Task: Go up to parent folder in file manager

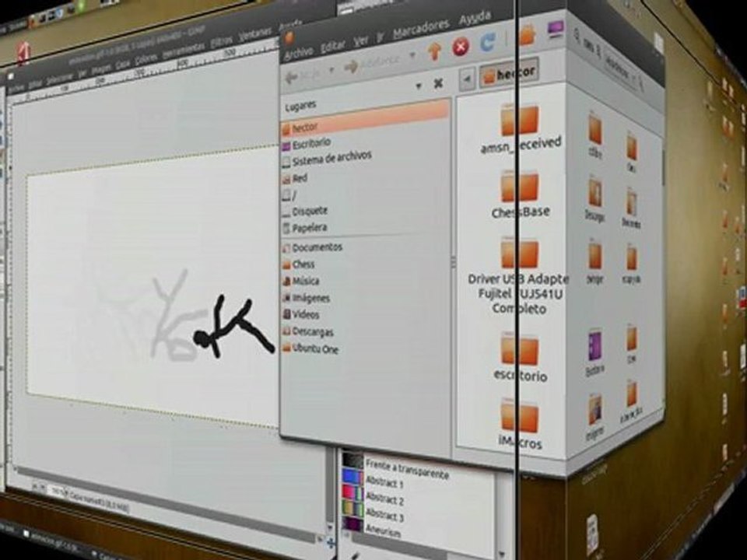Action: pos(434,51)
